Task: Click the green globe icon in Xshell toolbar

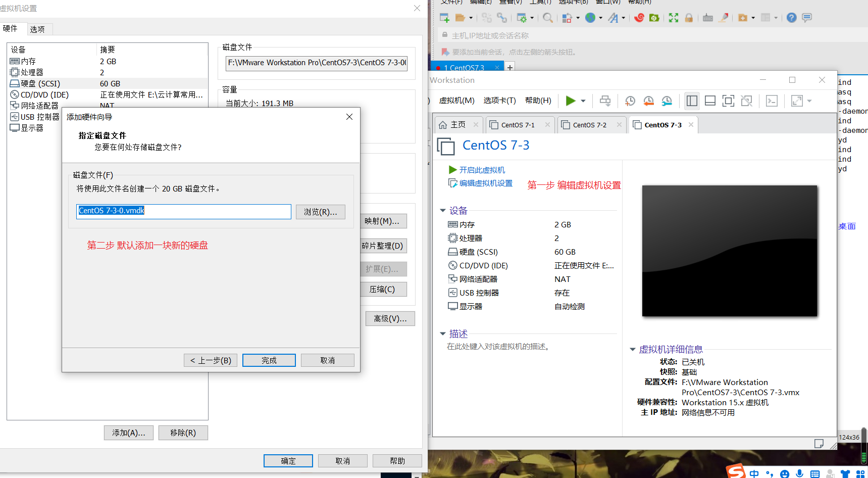Action: (590, 18)
